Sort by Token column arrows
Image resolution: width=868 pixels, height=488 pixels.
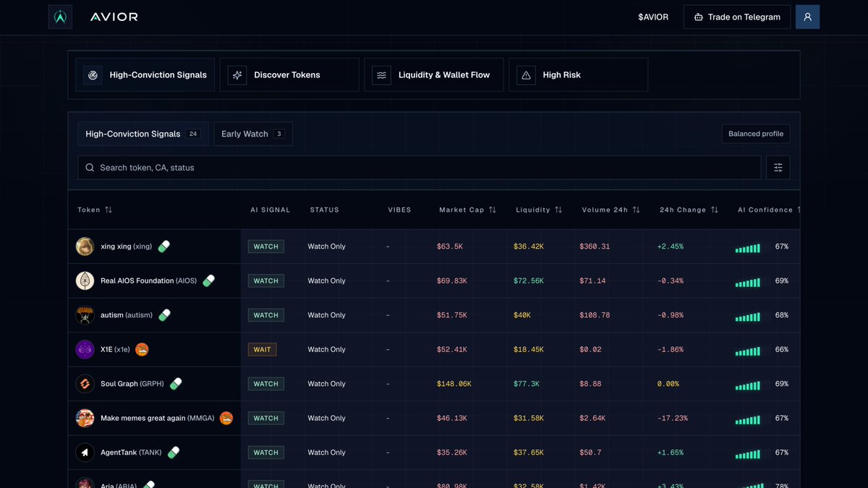[109, 210]
